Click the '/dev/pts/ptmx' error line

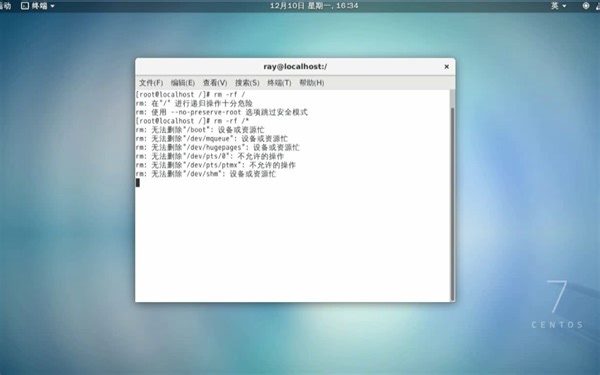click(215, 165)
